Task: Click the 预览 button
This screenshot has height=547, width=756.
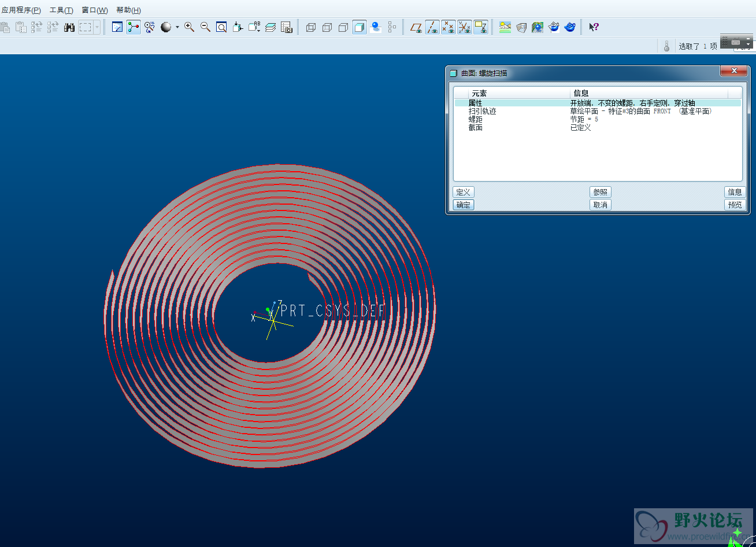Action: pyautogui.click(x=735, y=205)
